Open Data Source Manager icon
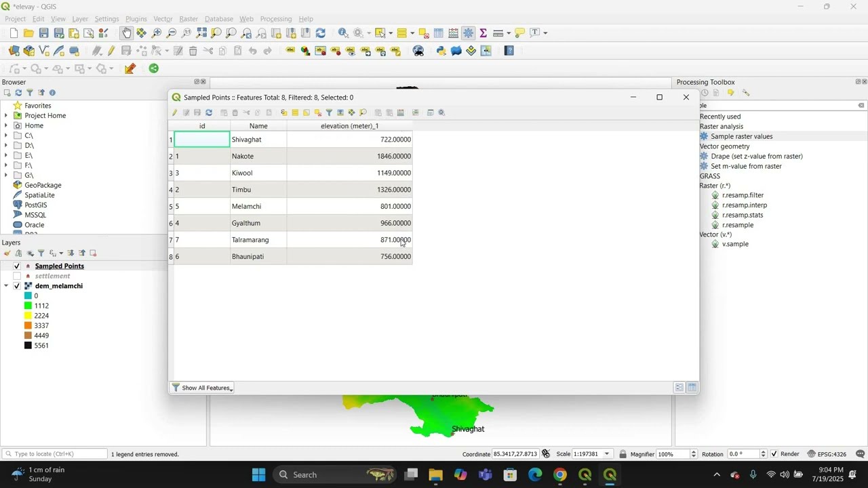This screenshot has width=868, height=488. click(14, 51)
